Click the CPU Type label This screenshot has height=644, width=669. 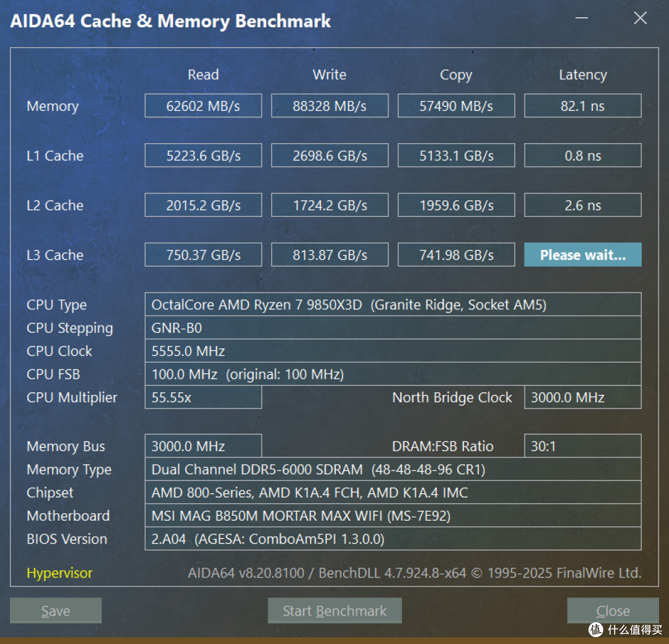coord(56,306)
